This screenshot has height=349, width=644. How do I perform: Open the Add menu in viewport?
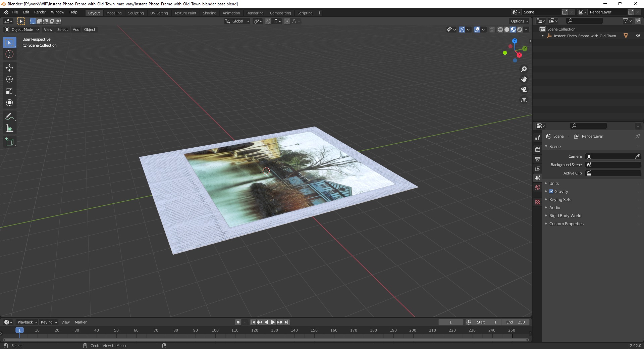coord(76,30)
